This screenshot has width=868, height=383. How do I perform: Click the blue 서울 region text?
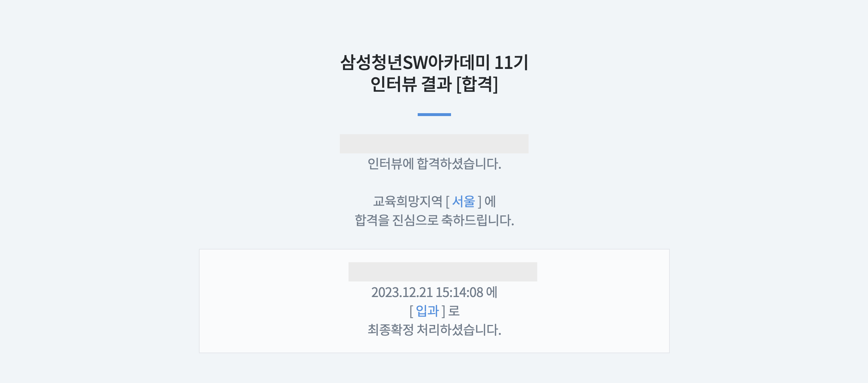463,201
